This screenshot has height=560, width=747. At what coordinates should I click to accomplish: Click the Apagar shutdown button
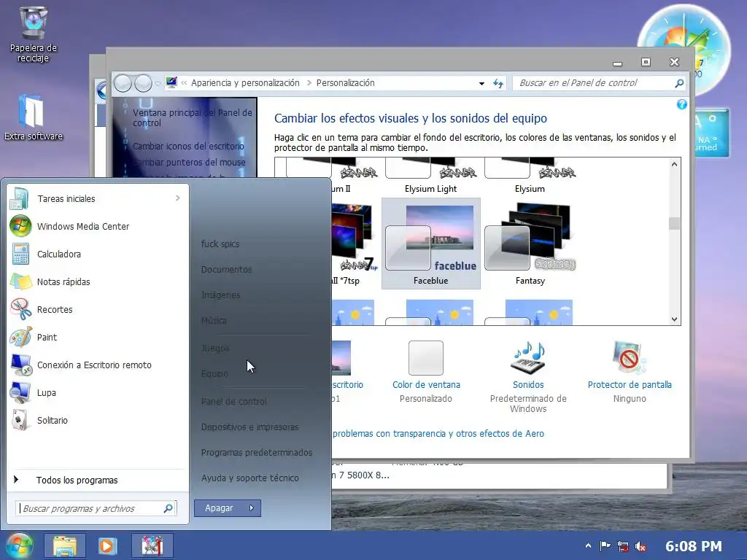pyautogui.click(x=219, y=508)
